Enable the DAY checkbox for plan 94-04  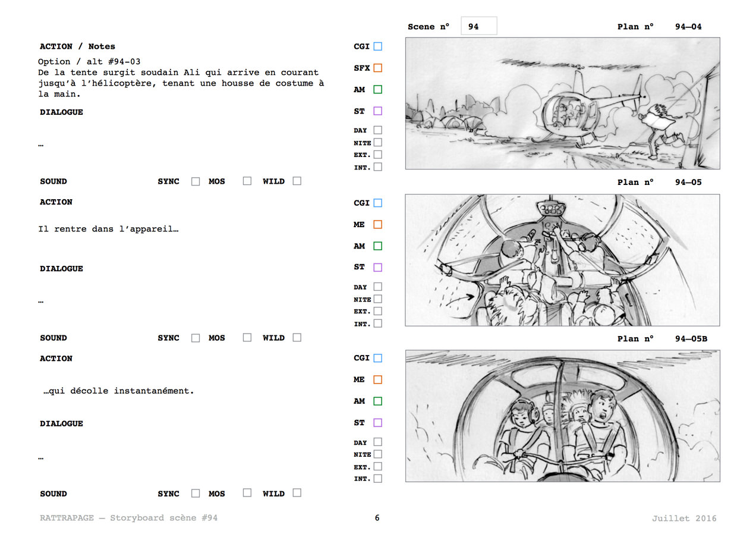(x=377, y=130)
